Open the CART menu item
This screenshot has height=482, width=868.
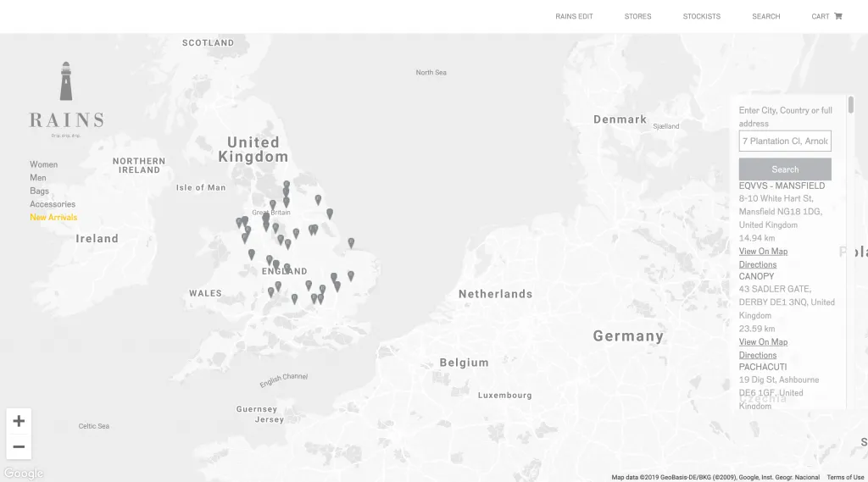tap(821, 17)
